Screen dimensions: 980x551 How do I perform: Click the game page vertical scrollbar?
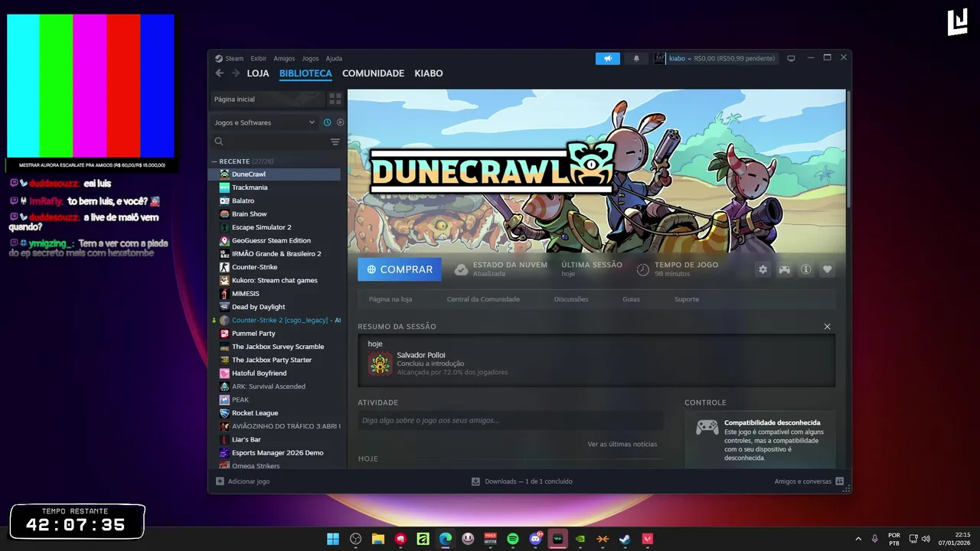pos(848,148)
